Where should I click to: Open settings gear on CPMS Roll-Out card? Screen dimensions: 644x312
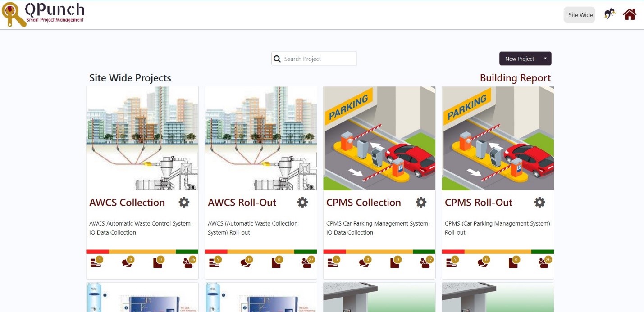tap(539, 202)
